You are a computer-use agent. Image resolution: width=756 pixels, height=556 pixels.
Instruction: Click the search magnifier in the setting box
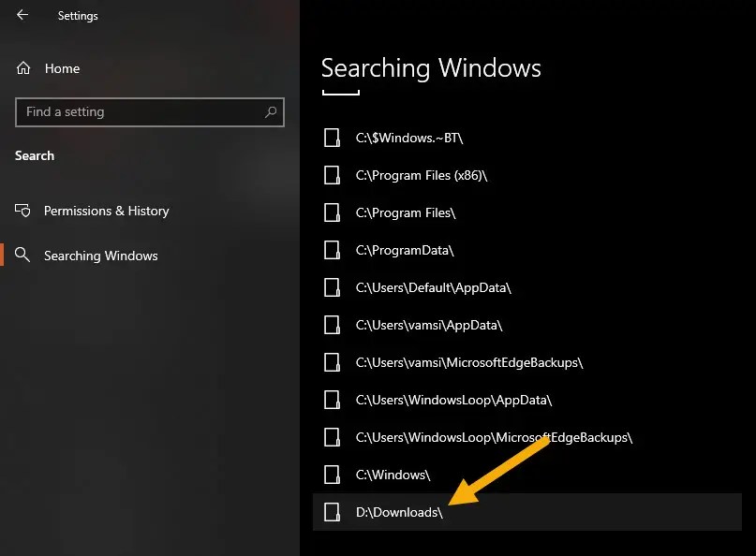click(x=271, y=112)
